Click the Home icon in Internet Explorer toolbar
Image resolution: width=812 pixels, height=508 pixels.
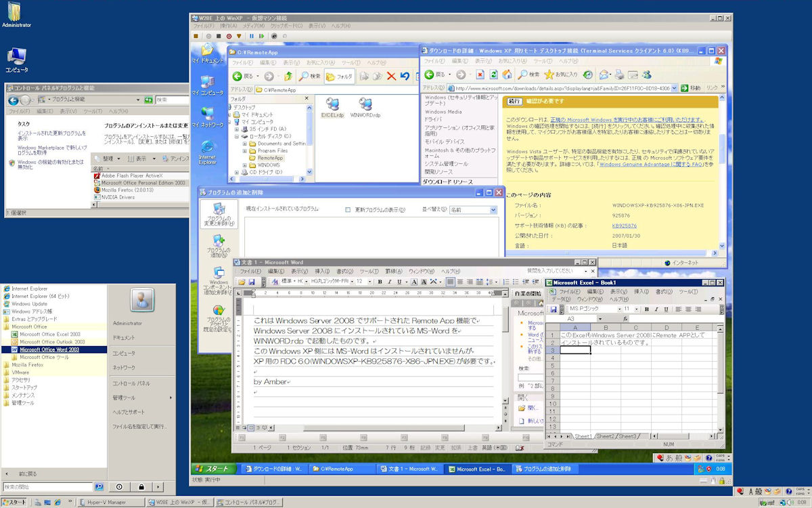point(507,75)
